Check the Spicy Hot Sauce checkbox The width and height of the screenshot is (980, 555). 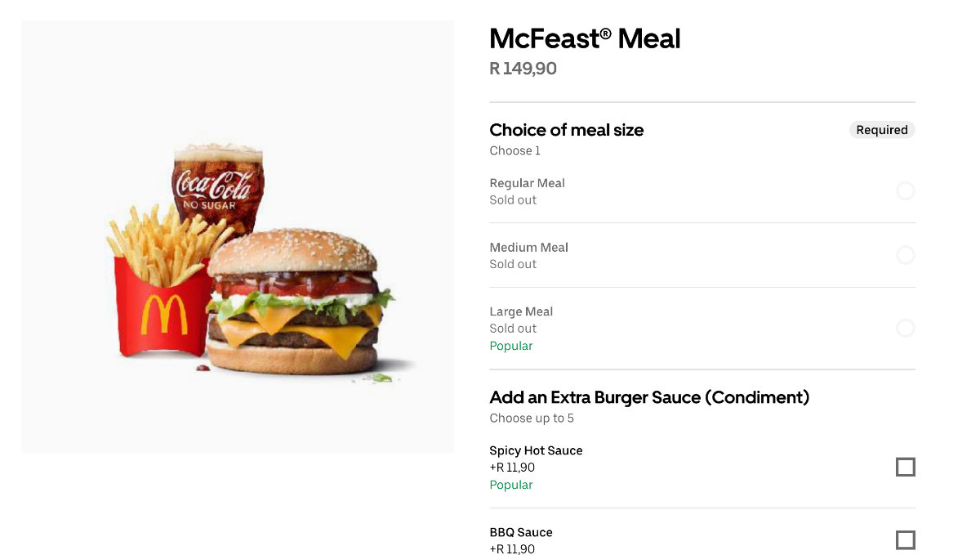click(906, 467)
